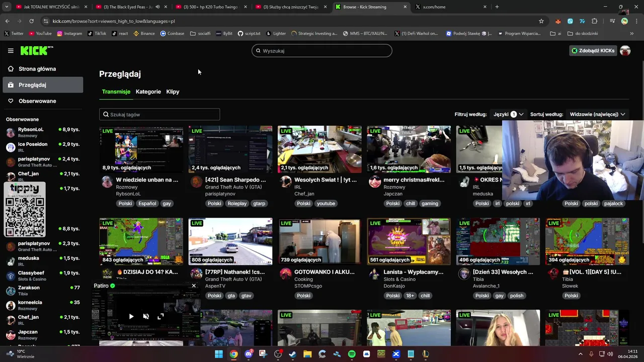
Task: Open the user avatar menu
Action: 625,51
